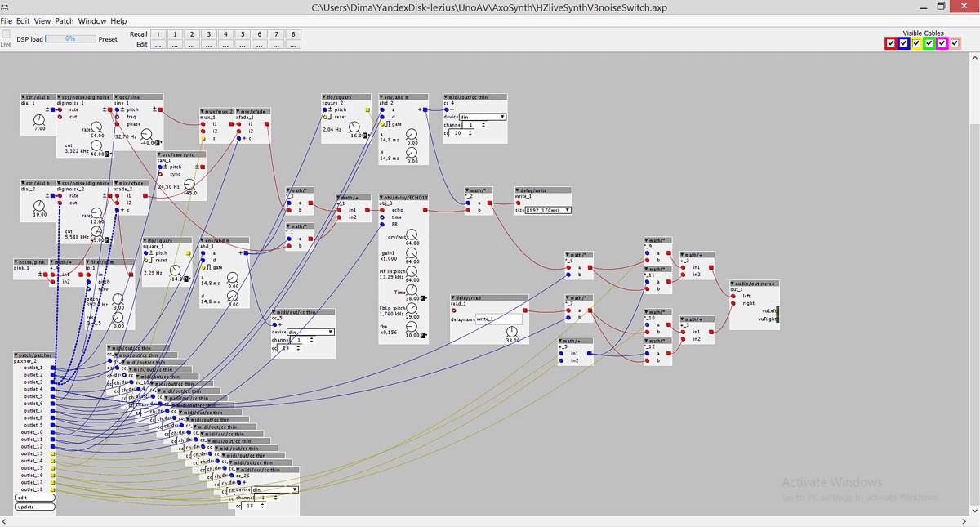Toggle yellow visible cables checkbox
This screenshot has height=527, width=980.
coord(916,42)
